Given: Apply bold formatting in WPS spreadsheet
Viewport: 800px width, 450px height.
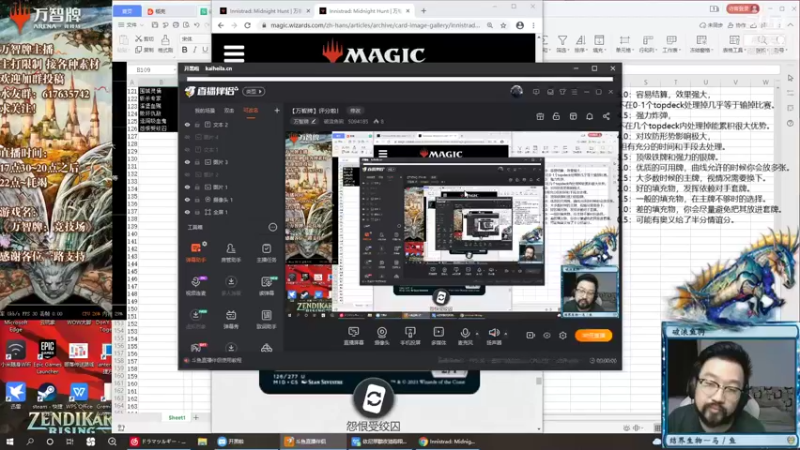Looking at the screenshot, I should tap(184, 49).
